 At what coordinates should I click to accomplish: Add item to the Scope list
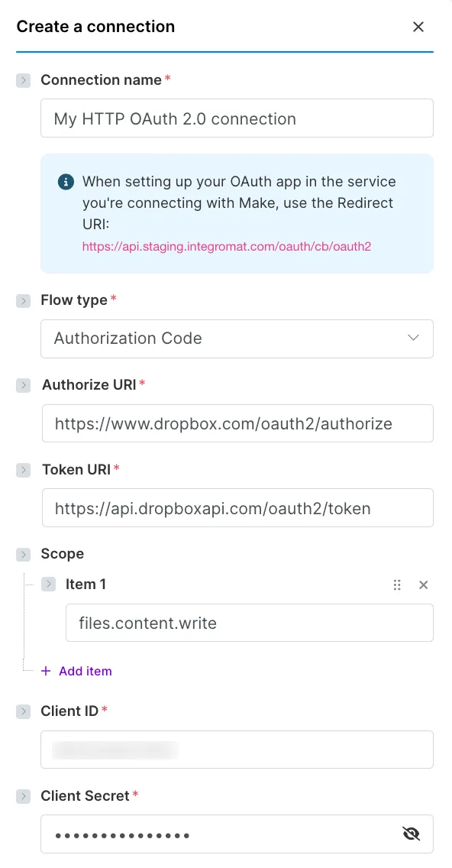tap(76, 671)
